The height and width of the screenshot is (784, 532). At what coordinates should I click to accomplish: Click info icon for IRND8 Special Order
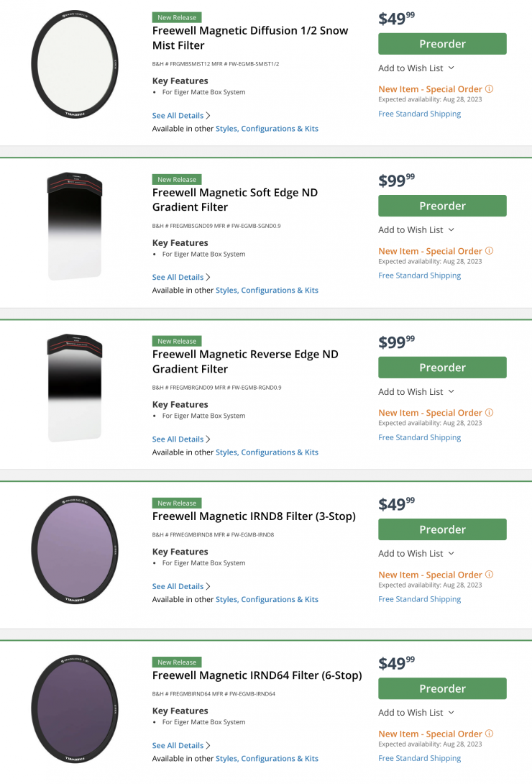[x=490, y=575]
